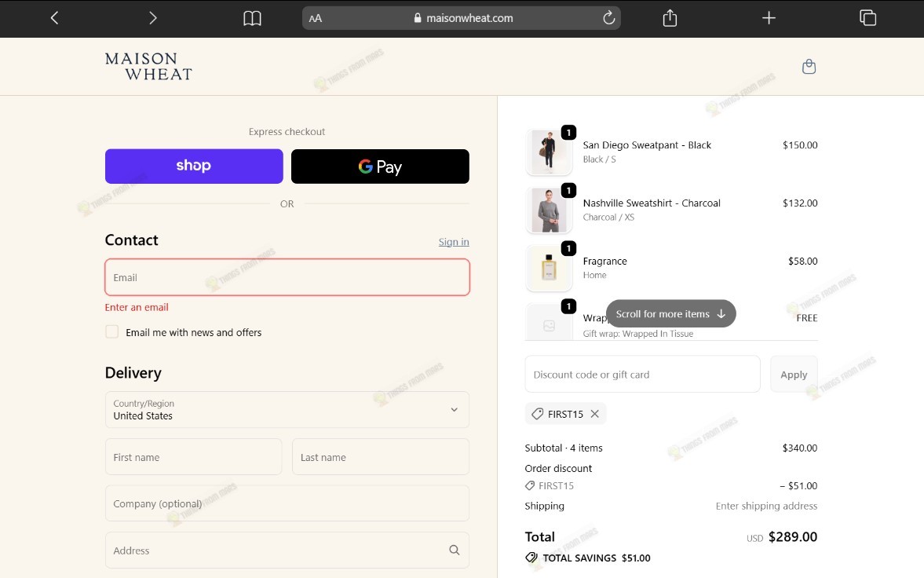Click the Subtotal $340.00 amount

pyautogui.click(x=800, y=448)
